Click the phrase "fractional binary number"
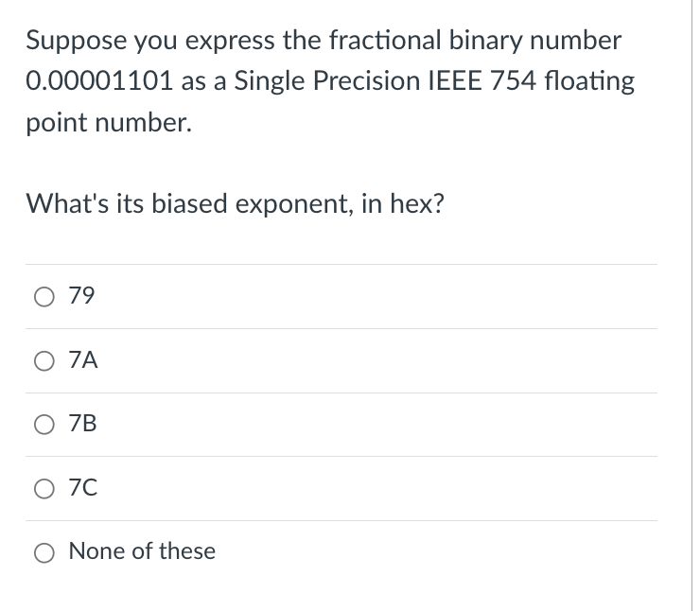This screenshot has height=611, width=700. (x=475, y=41)
